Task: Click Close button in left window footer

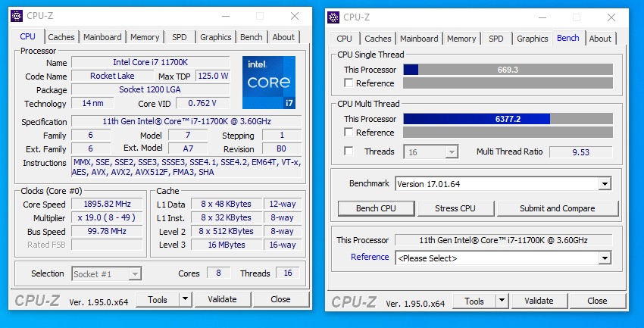Action: [280, 300]
